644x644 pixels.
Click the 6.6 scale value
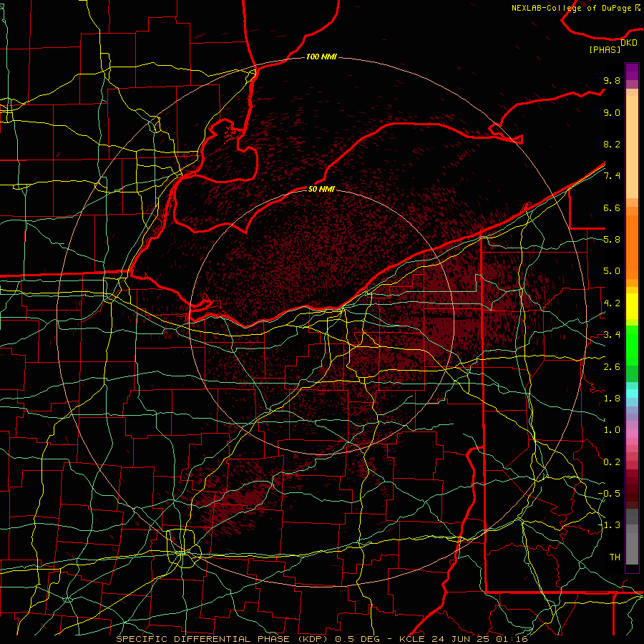pyautogui.click(x=612, y=208)
